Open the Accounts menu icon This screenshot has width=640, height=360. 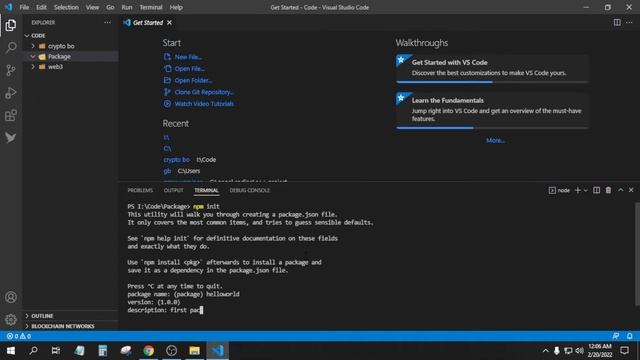(x=11, y=297)
